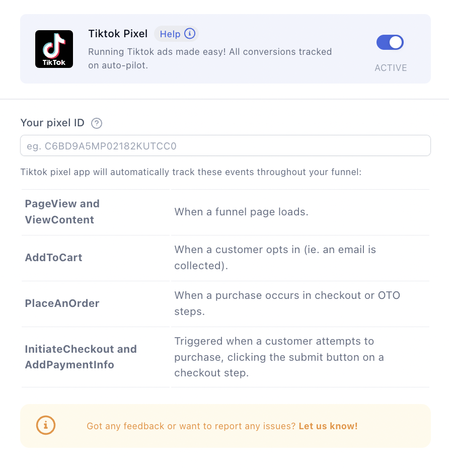Click the TikTok app logo icon
Image resolution: width=449 pixels, height=476 pixels.
(x=54, y=49)
